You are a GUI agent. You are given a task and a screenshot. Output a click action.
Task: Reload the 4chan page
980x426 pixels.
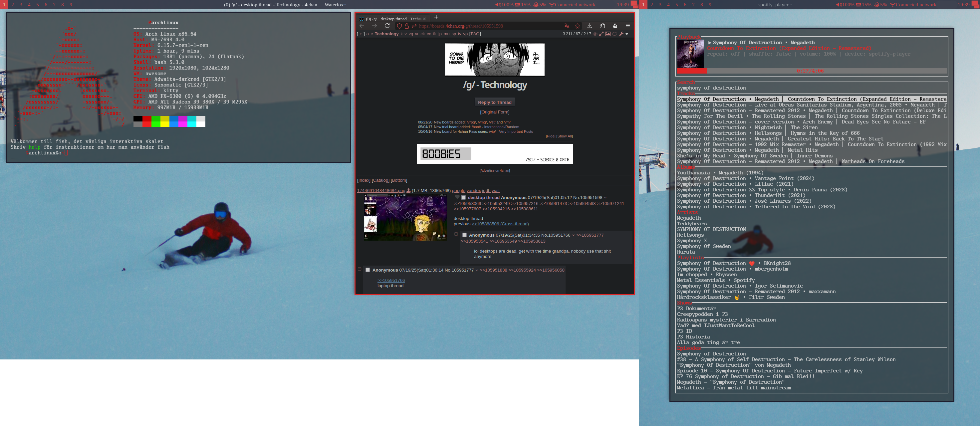[387, 26]
